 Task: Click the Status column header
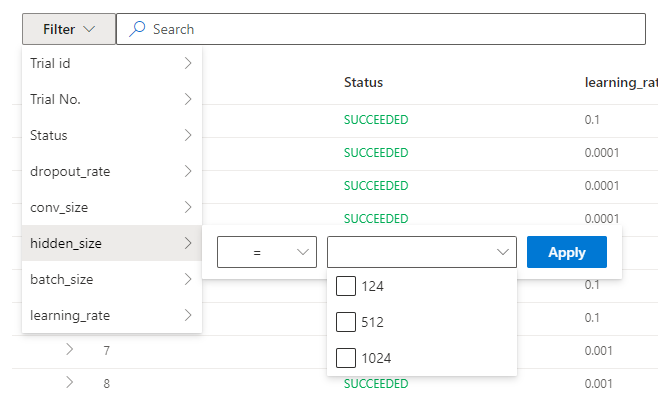[363, 82]
